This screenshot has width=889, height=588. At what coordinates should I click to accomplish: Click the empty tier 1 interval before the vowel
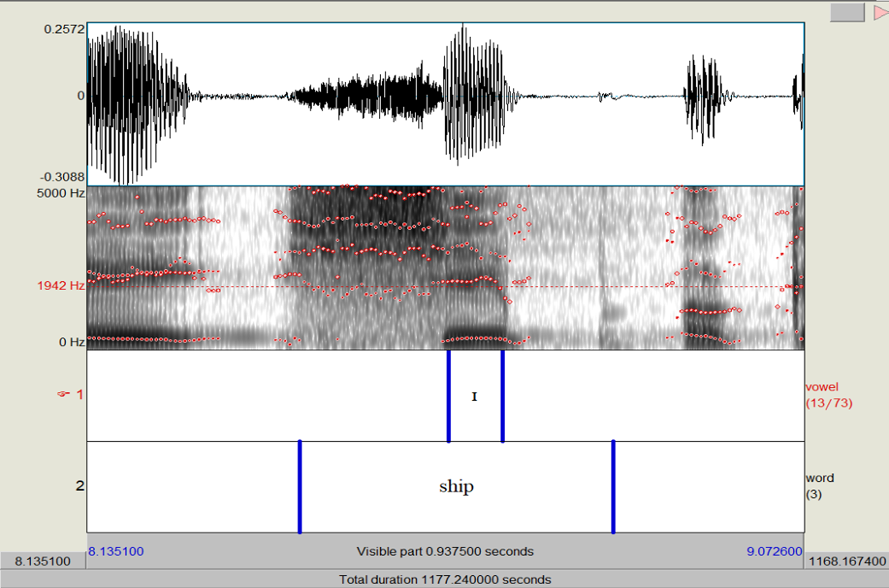tap(267, 396)
